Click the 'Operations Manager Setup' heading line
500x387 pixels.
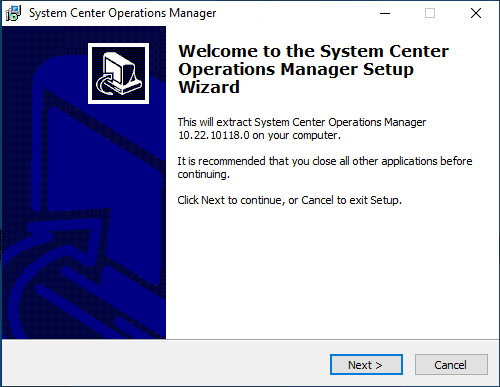(x=296, y=70)
